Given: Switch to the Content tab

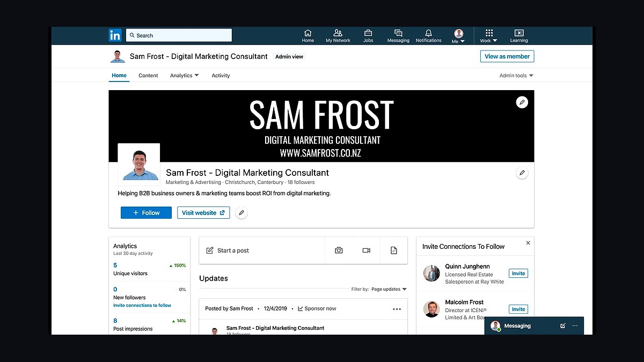Looking at the screenshot, I should tap(148, 76).
